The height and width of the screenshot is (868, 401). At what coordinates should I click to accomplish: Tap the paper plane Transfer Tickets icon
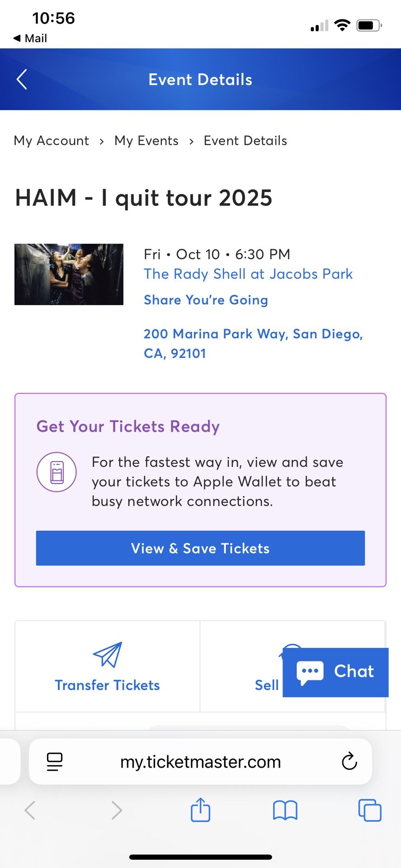(108, 654)
